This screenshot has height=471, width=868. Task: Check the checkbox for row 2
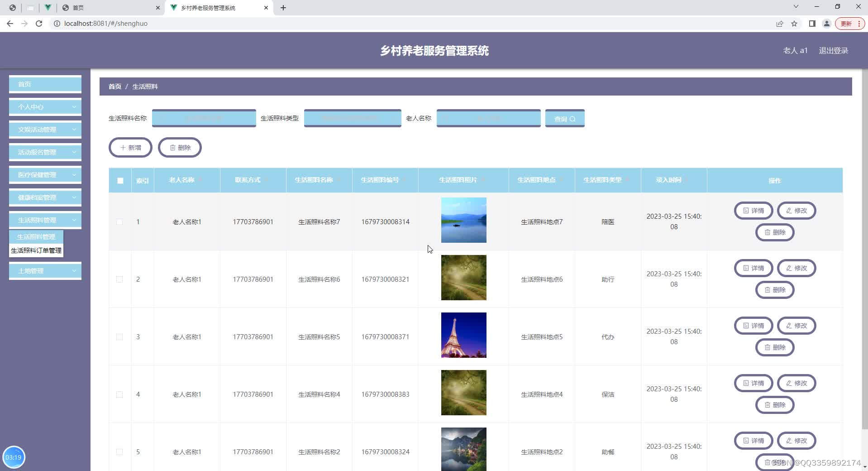[119, 279]
